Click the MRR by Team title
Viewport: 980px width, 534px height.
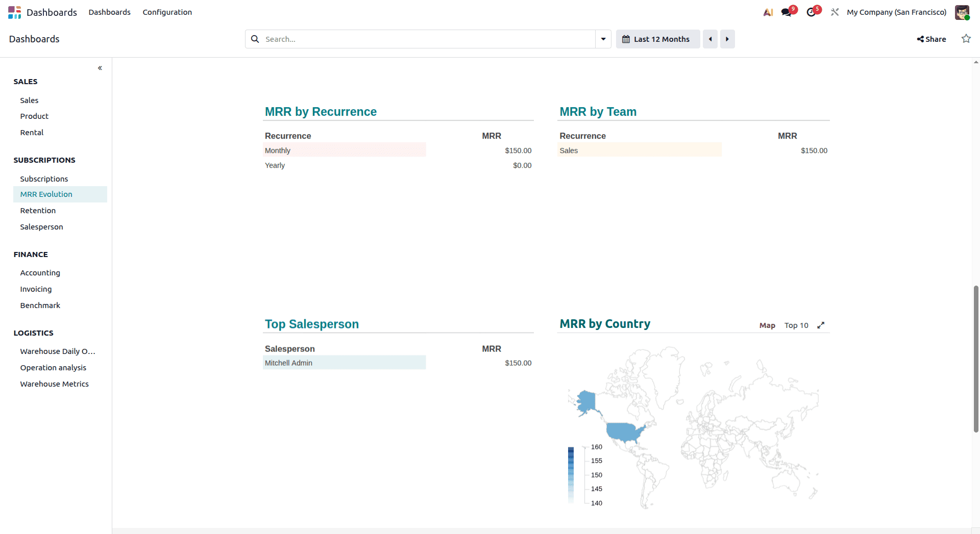(598, 112)
